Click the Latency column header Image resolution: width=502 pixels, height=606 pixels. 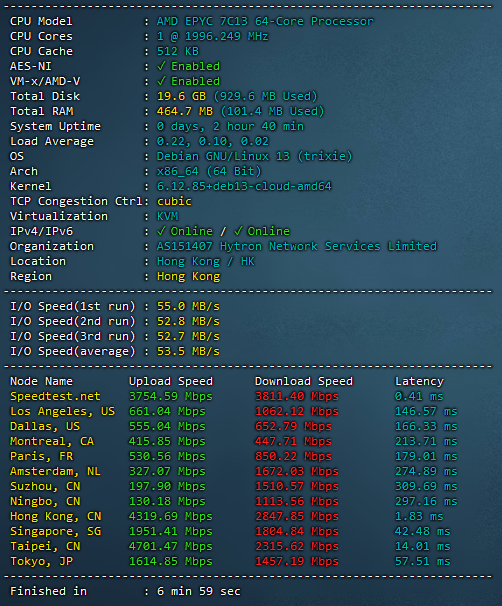[419, 381]
